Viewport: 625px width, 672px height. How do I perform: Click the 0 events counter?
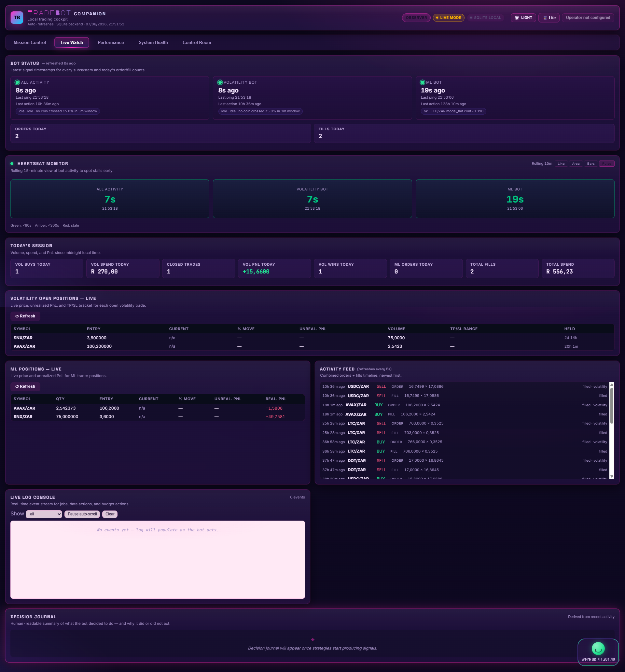pos(297,497)
